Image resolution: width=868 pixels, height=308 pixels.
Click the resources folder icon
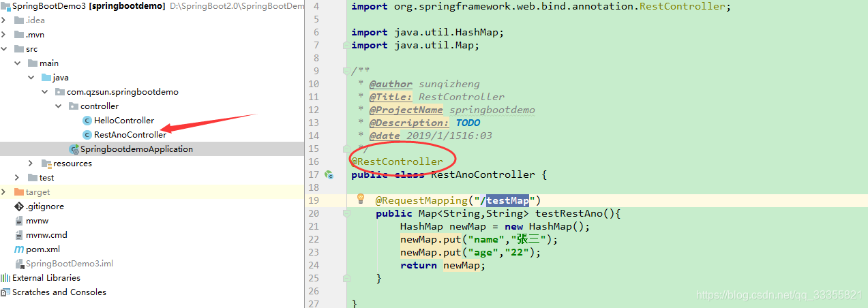coord(46,164)
